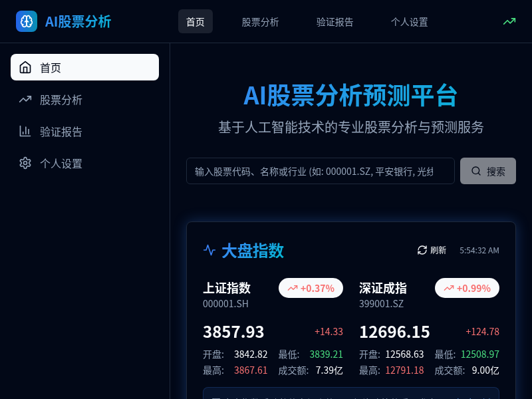532x399 pixels.
Task: Click the 12791.18 highest value
Action: (405, 370)
